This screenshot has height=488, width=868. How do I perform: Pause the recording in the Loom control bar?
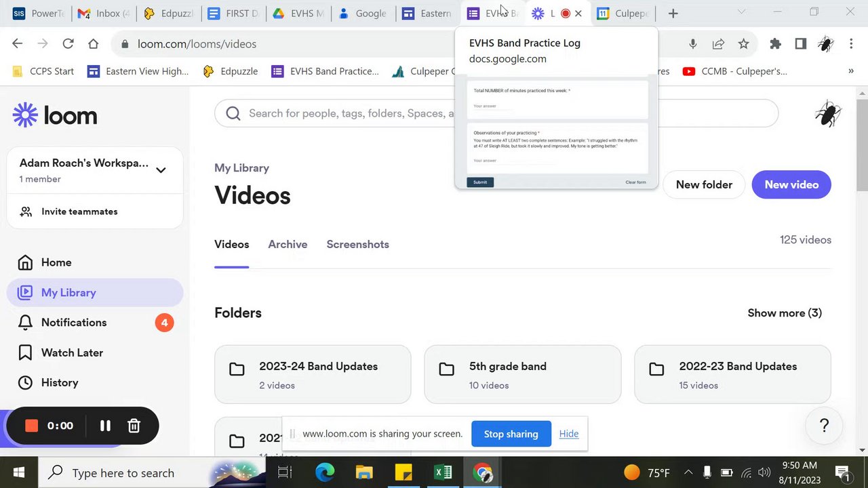coord(105,426)
